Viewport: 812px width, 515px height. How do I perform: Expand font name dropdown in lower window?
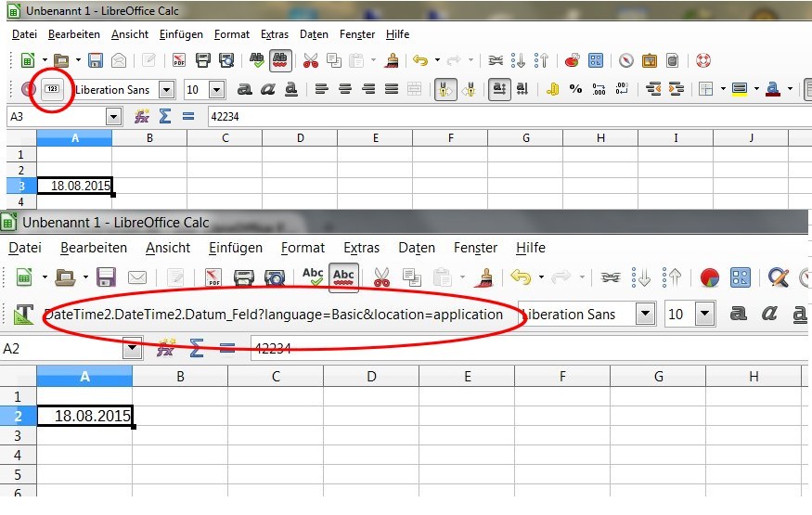tap(645, 314)
